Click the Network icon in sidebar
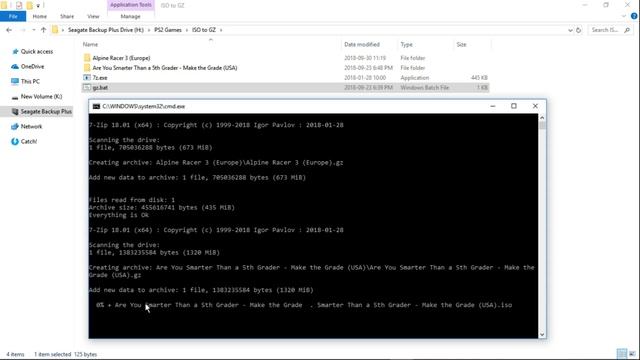Screen dimensions: 640x360 (x=15, y=127)
